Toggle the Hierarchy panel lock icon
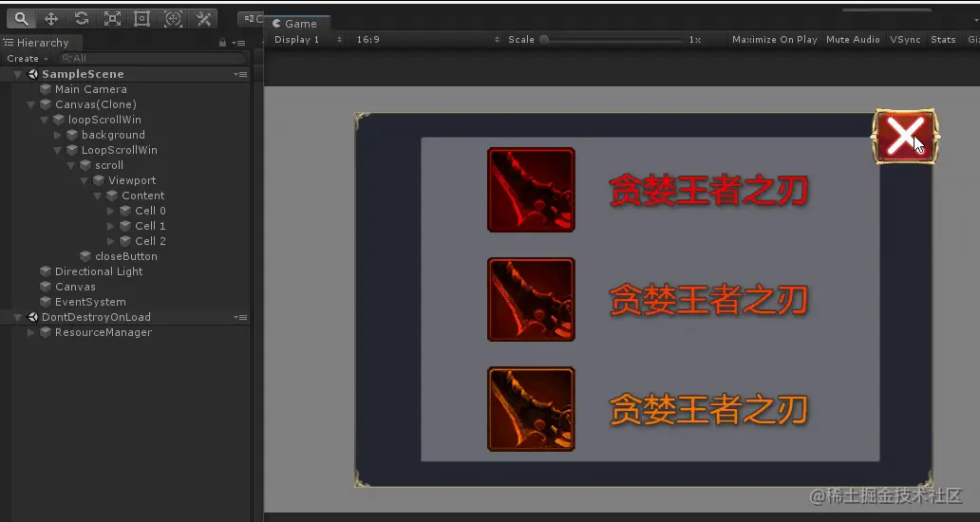Viewport: 980px width, 522px height. (x=222, y=43)
